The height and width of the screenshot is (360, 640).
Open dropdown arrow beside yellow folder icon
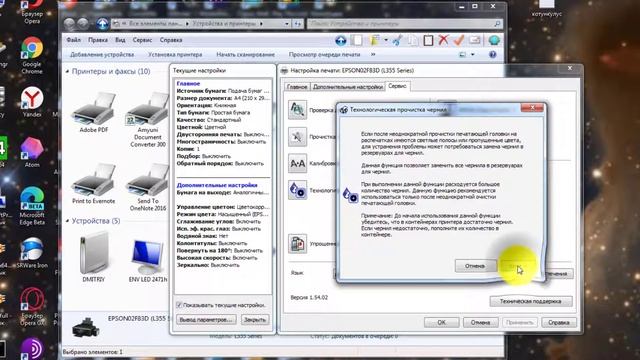[x=386, y=40]
